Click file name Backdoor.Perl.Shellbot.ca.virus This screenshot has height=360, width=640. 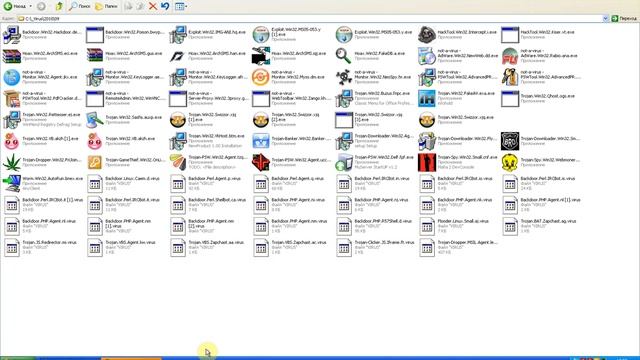coord(217,200)
